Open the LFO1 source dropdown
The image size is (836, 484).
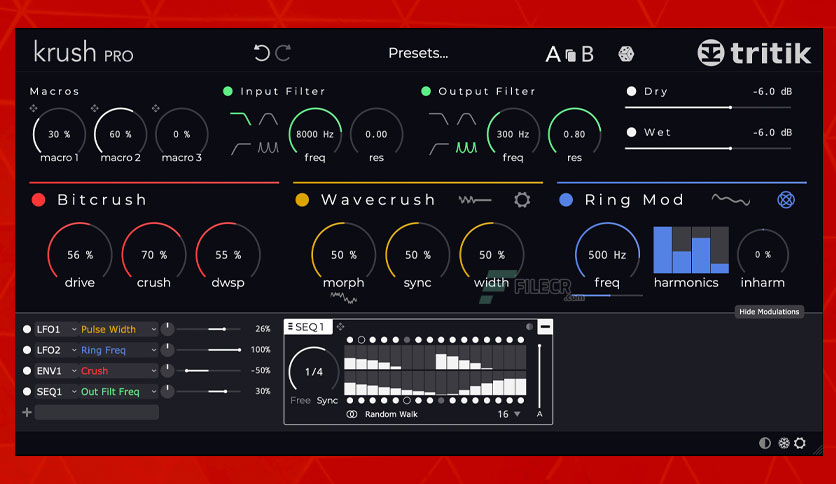[57, 329]
